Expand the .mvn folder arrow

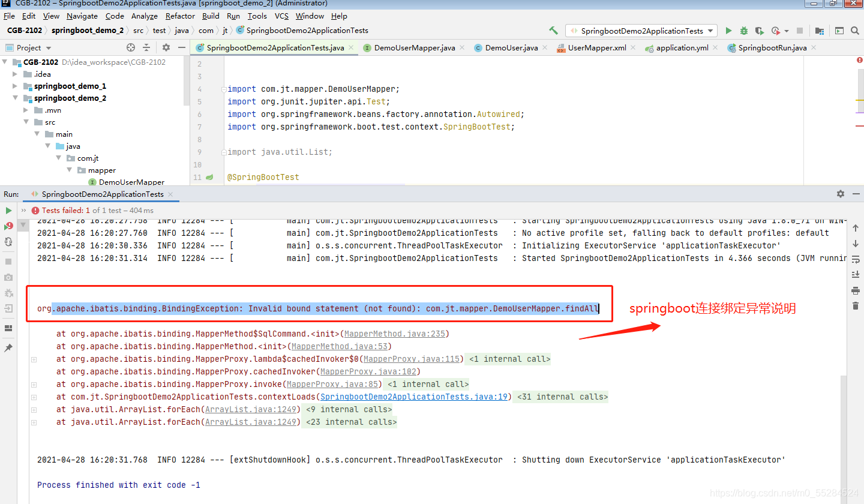(26, 110)
